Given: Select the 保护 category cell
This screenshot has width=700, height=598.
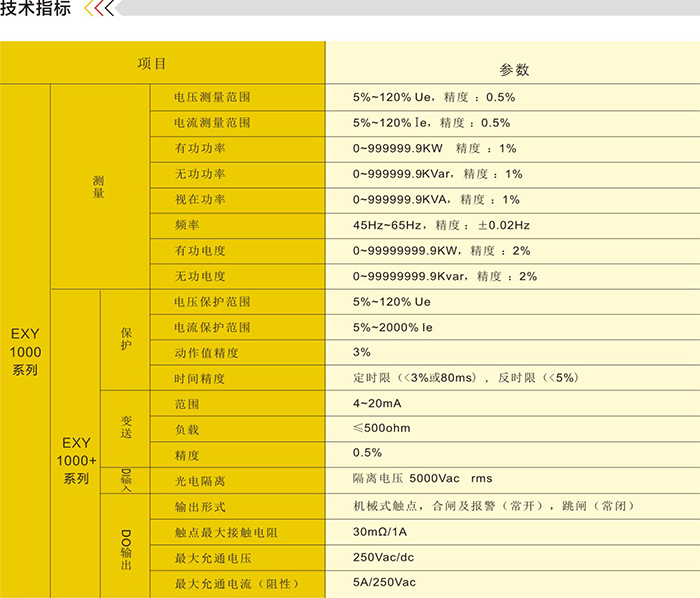Looking at the screenshot, I should tap(125, 339).
